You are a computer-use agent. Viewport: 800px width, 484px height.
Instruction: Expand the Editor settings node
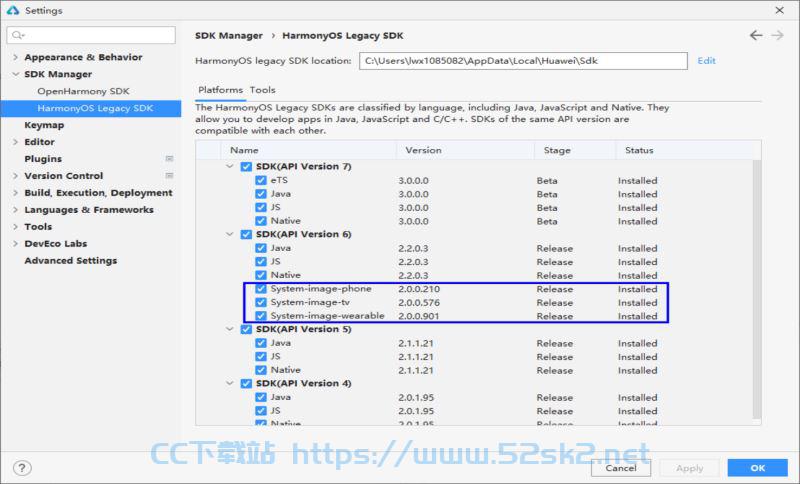15,142
